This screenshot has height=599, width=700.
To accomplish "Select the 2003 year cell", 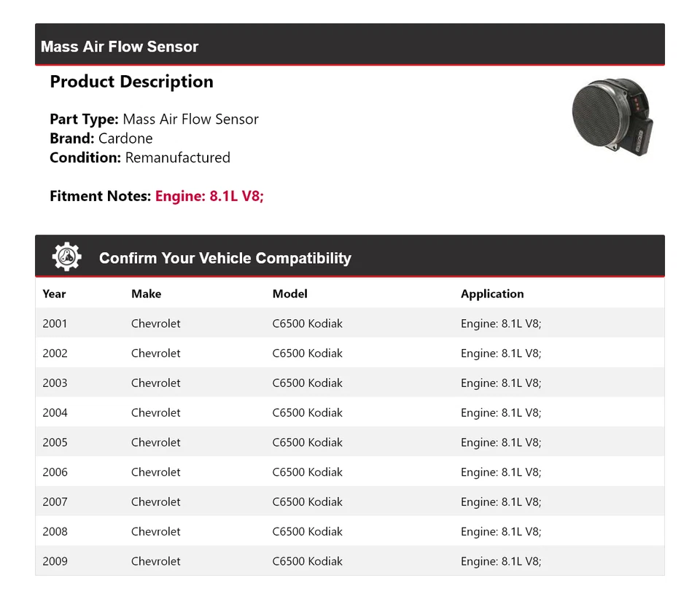I will click(55, 383).
